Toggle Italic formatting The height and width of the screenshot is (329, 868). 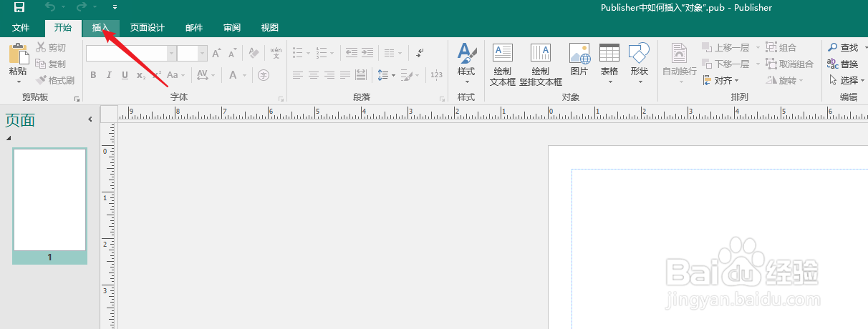click(x=109, y=75)
